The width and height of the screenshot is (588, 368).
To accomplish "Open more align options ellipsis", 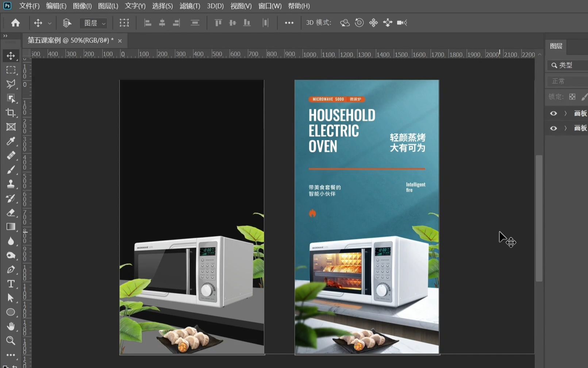I will tap(289, 23).
